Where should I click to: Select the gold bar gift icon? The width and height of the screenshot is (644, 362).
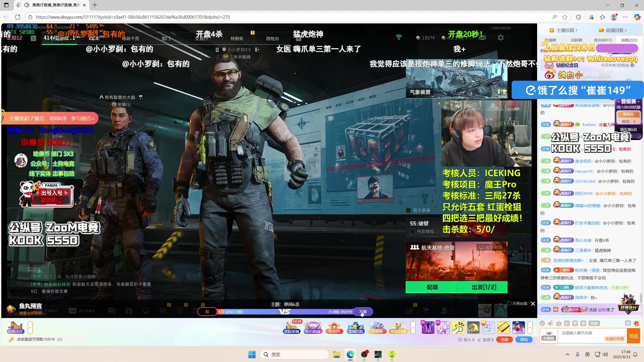pos(503,327)
